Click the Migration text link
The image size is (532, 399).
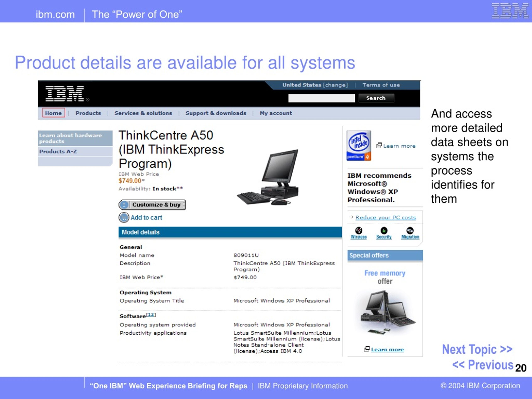[x=410, y=237]
